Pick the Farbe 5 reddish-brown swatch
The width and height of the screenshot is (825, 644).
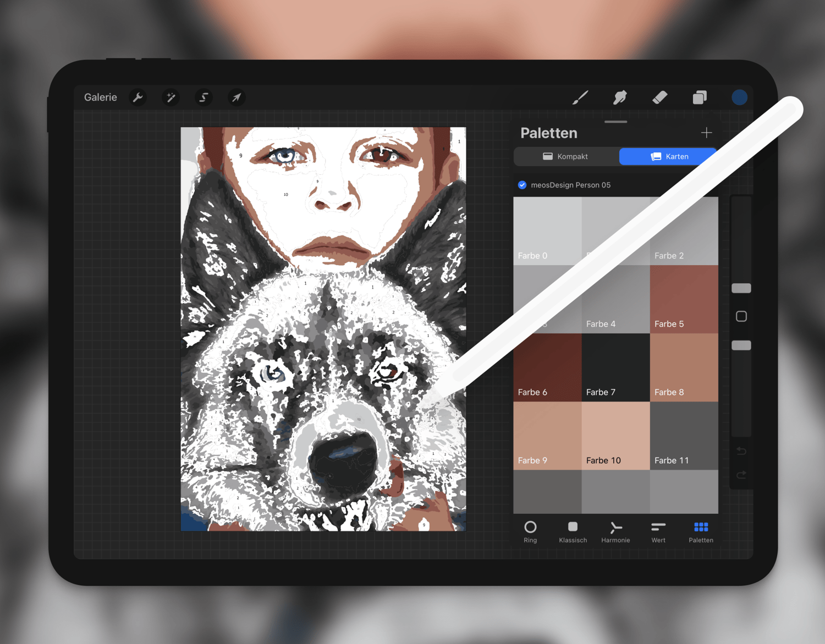pos(684,299)
